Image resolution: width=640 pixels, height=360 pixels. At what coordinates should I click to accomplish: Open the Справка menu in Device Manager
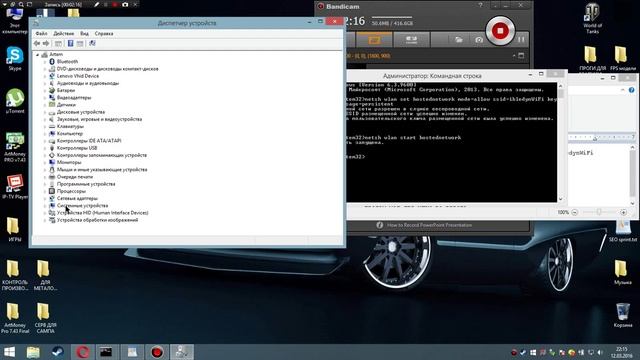point(104,33)
